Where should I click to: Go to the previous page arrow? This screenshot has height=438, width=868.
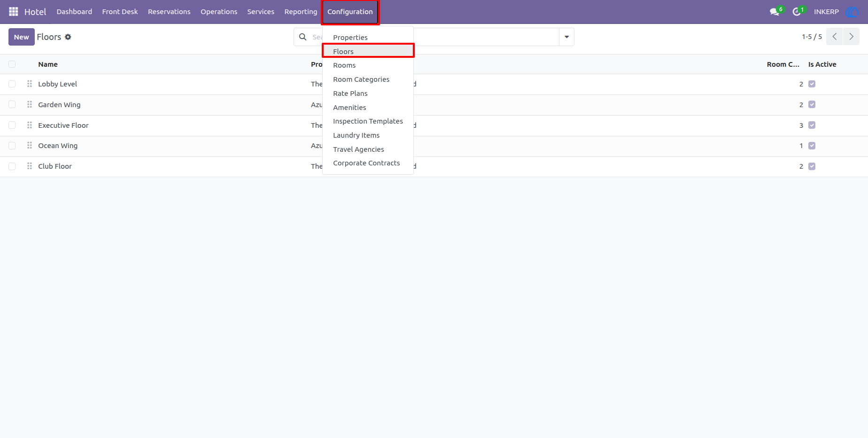835,37
